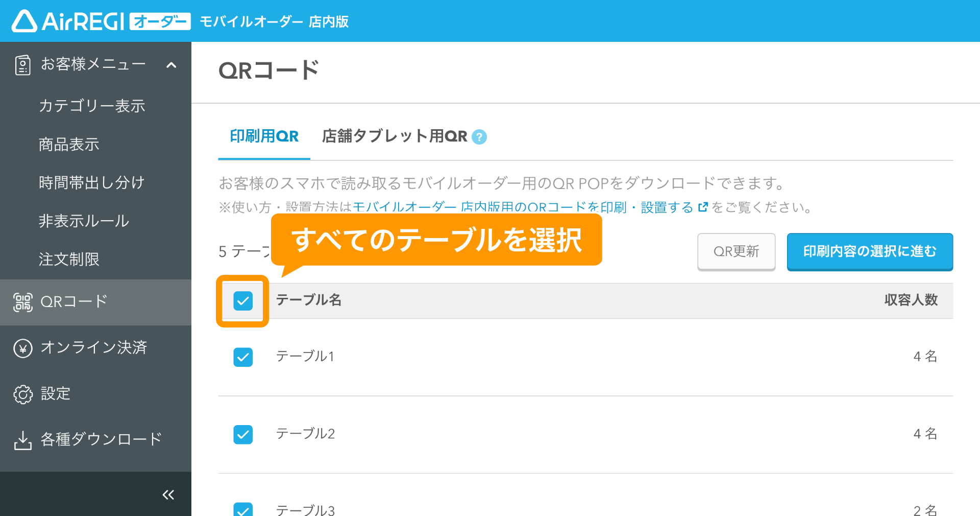Screen dimensions: 980x516
Task: Click the テーブル1 row name
Action: tap(305, 356)
